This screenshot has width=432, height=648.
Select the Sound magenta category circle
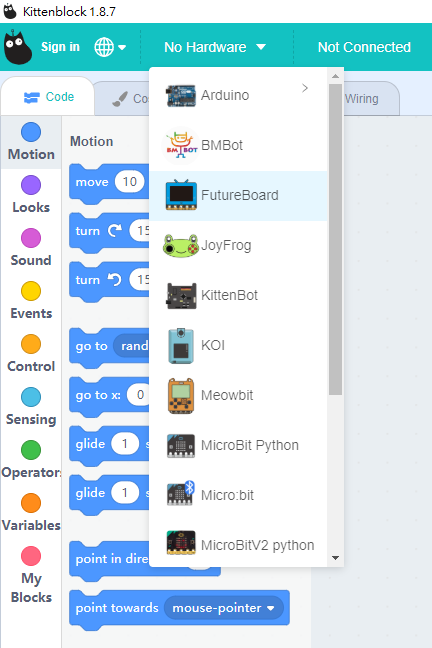[x=31, y=238]
